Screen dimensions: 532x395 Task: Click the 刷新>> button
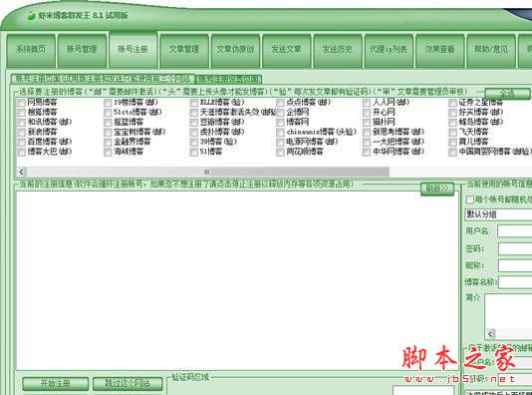point(437,189)
